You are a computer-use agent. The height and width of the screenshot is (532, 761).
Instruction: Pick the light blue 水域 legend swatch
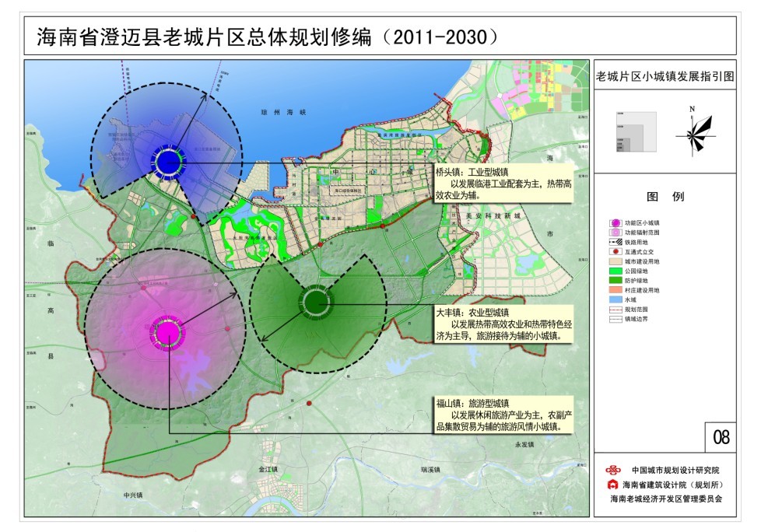click(615, 299)
